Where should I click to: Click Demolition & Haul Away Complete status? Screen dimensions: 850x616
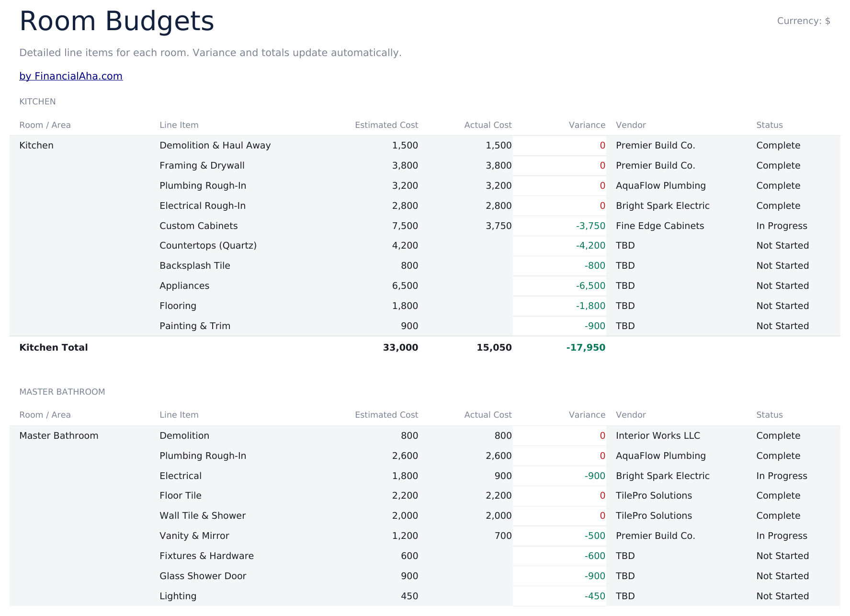[x=778, y=146]
